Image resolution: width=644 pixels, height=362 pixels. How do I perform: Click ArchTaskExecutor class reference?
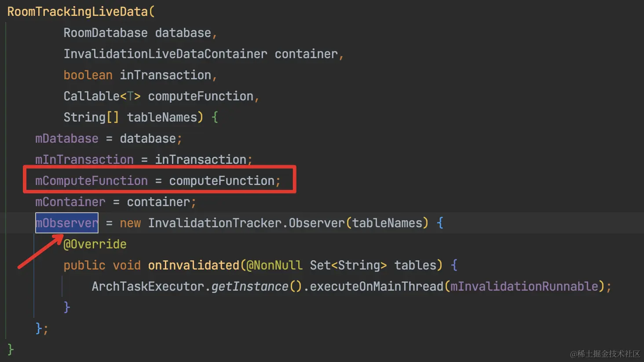(x=148, y=286)
